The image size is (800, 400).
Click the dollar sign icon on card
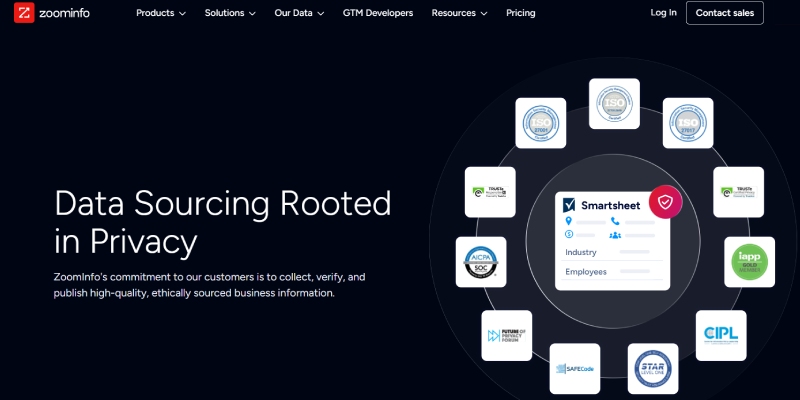[x=569, y=234]
